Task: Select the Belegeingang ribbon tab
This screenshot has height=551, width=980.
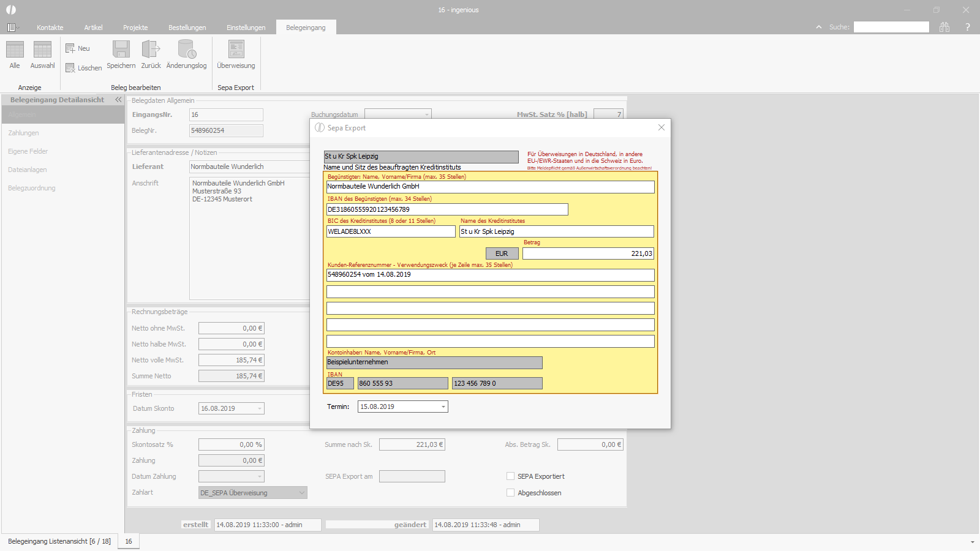Action: coord(306,28)
